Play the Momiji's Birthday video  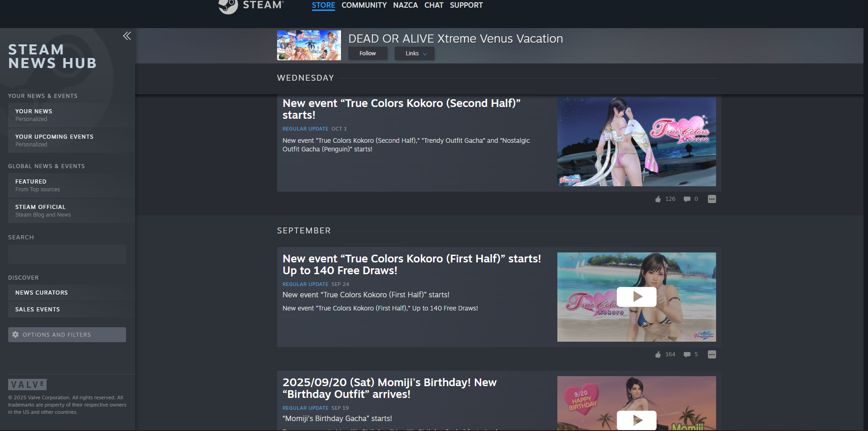point(637,420)
